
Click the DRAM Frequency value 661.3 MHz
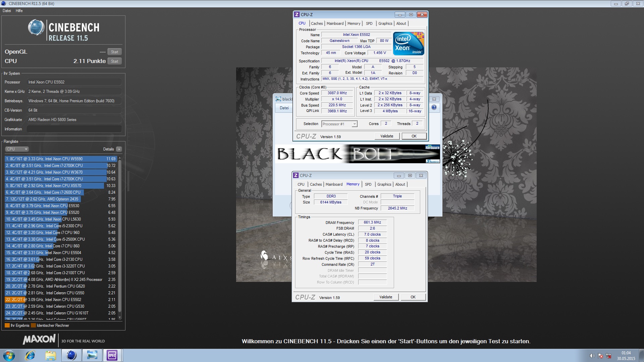click(x=372, y=223)
